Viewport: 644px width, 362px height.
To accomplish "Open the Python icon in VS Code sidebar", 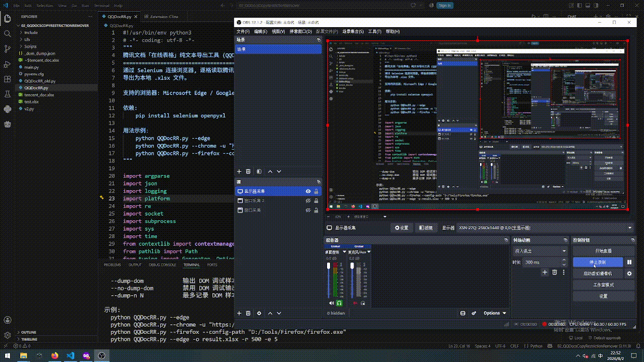I will tap(8, 109).
